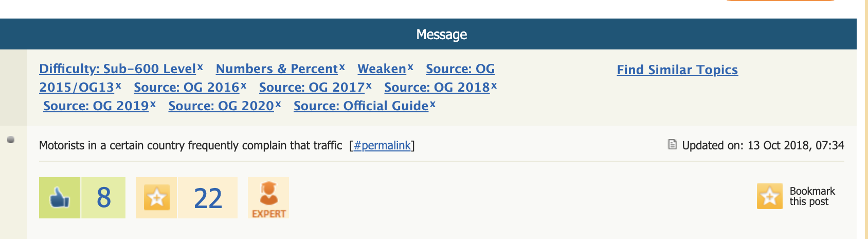Remove the Source: OG 2016 tag

(244, 86)
